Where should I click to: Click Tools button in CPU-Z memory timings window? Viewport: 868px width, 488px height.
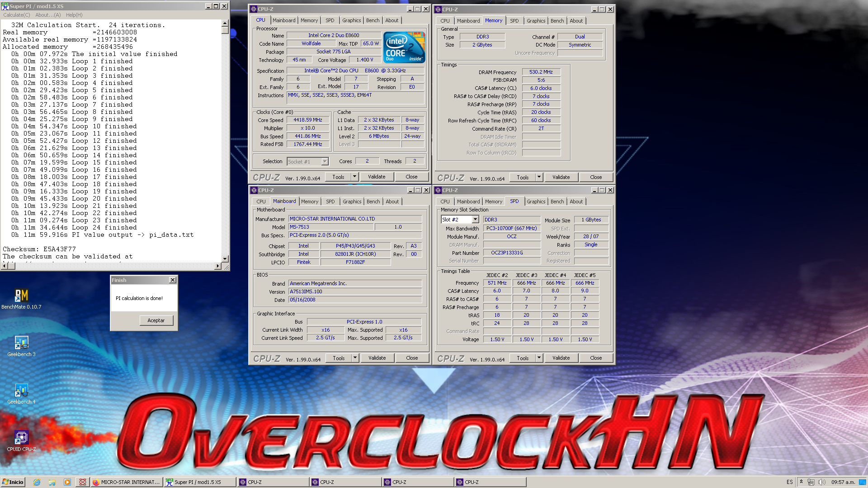coord(523,177)
